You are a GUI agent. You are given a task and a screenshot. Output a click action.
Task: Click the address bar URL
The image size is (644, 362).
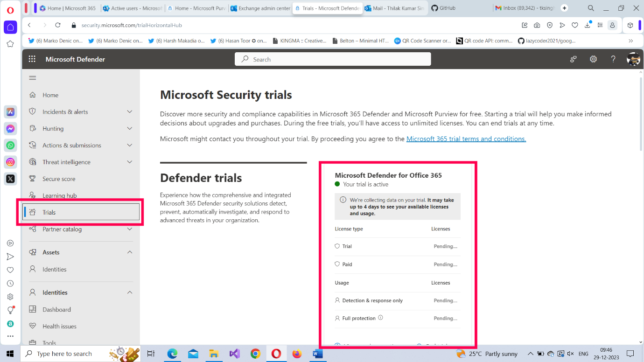(x=132, y=25)
